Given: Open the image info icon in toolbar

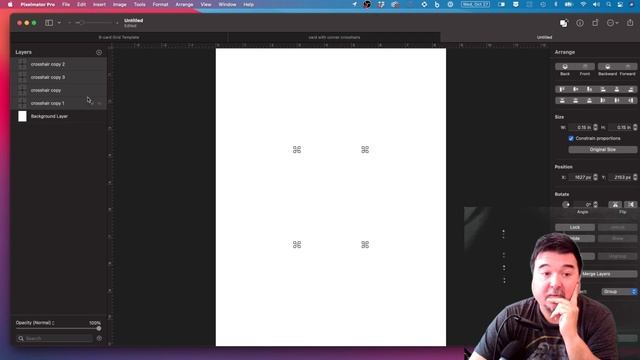Looking at the screenshot, I should click(x=580, y=23).
